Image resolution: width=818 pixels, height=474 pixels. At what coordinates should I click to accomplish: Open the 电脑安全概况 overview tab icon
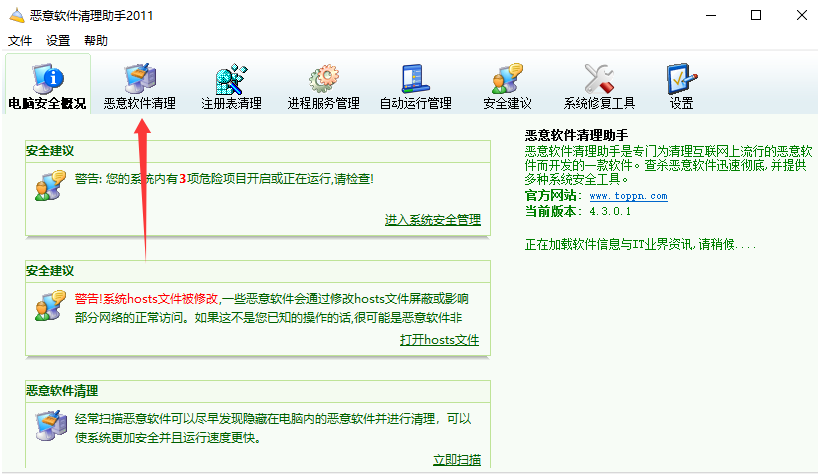tap(47, 79)
